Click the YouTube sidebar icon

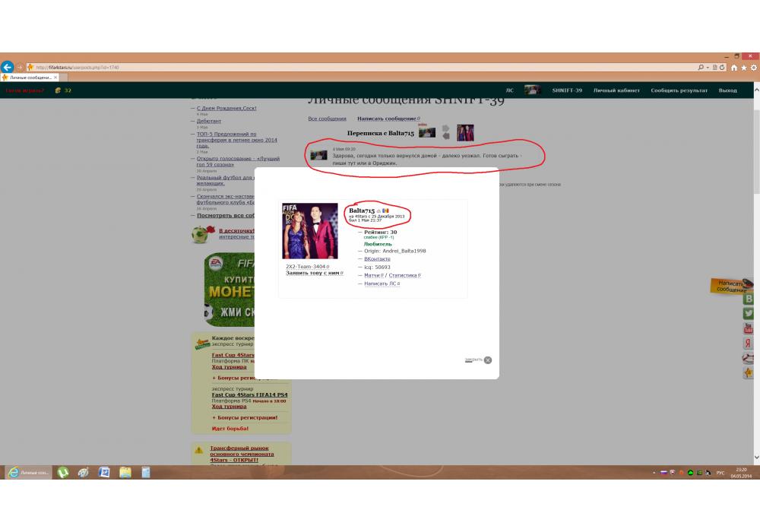[x=749, y=328]
